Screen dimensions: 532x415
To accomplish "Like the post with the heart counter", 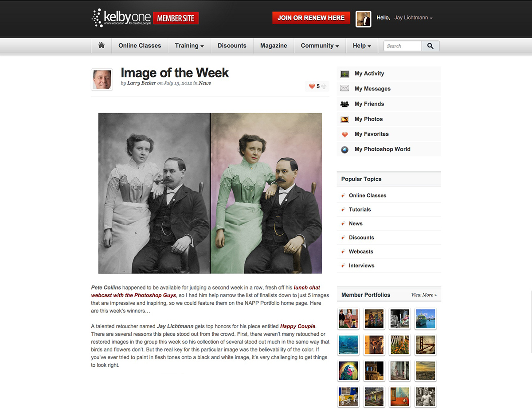I will [x=312, y=86].
